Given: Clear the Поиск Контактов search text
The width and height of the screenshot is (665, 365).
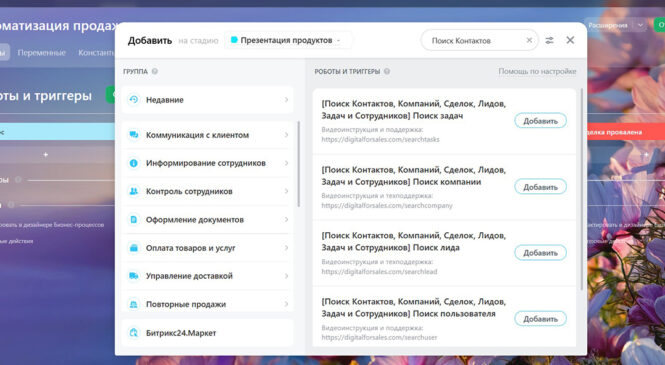Looking at the screenshot, I should coord(529,40).
